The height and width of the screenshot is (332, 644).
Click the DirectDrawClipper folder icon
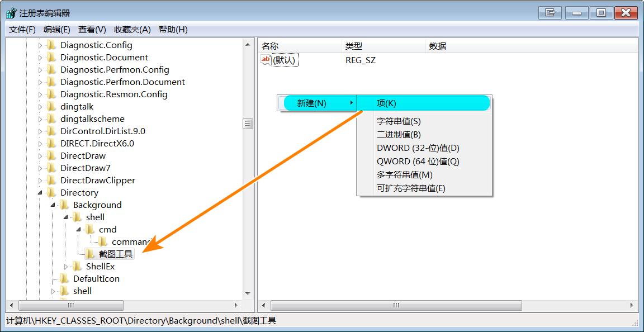51,181
